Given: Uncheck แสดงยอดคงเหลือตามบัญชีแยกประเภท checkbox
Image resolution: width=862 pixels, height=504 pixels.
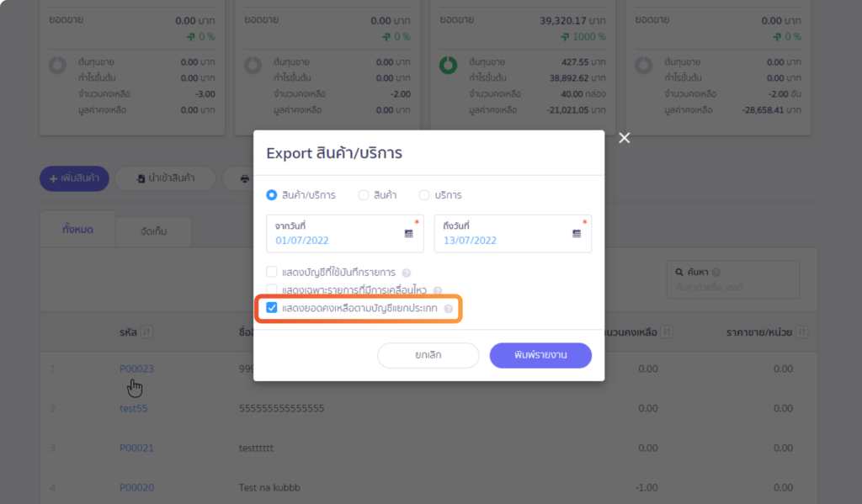Looking at the screenshot, I should point(272,308).
